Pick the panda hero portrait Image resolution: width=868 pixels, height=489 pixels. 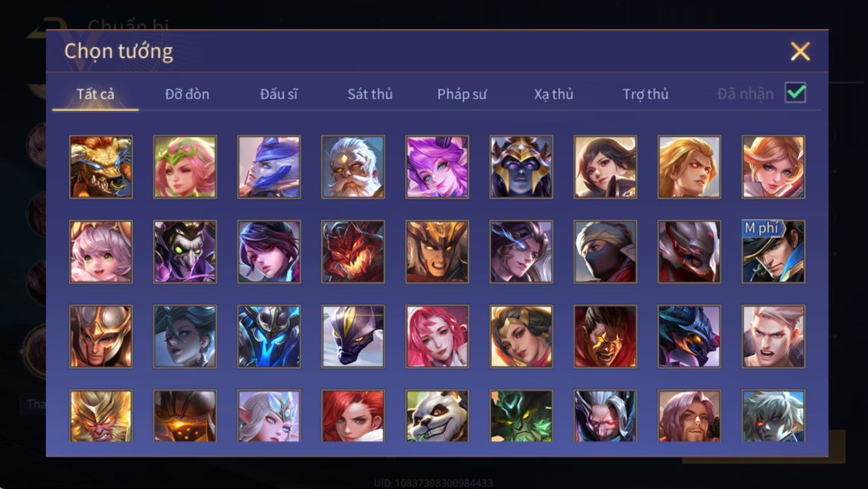(x=437, y=415)
